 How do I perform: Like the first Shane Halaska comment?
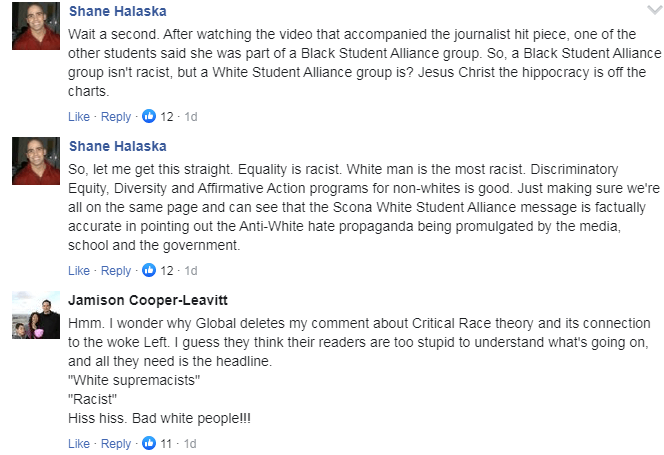coord(79,117)
